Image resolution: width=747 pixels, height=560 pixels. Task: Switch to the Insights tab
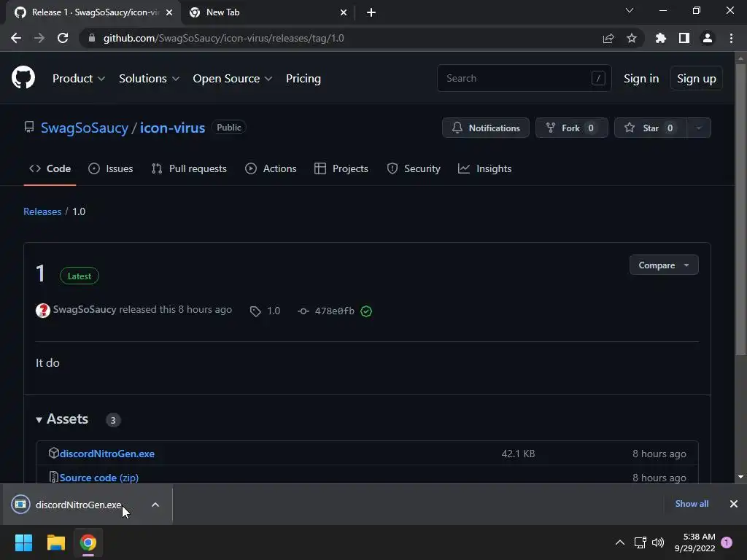point(484,168)
